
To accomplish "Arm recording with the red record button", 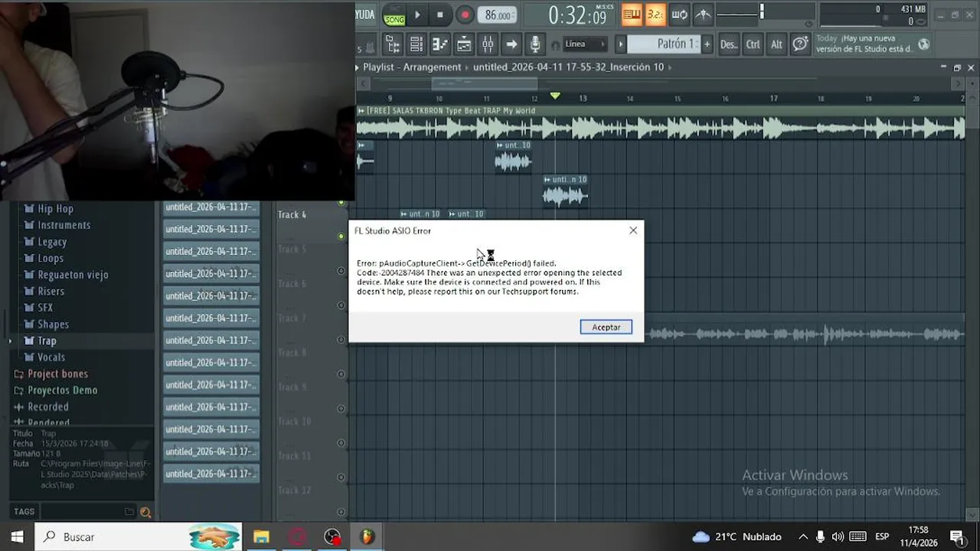I will coord(464,14).
